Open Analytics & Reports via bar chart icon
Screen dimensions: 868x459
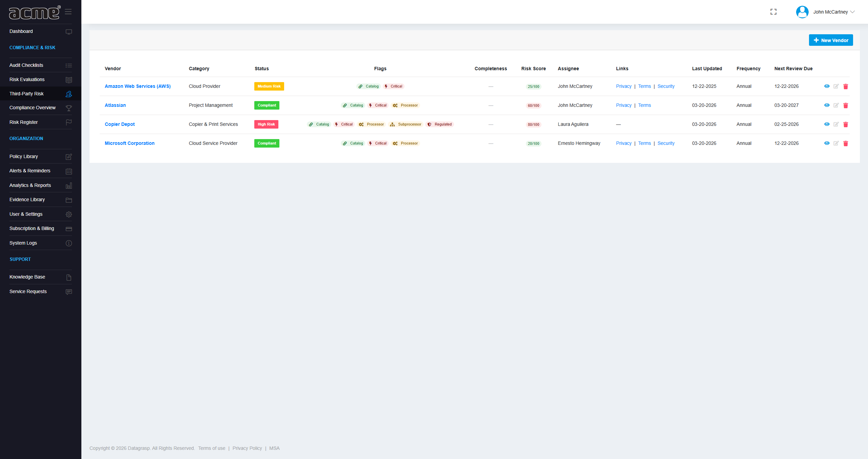pos(68,186)
